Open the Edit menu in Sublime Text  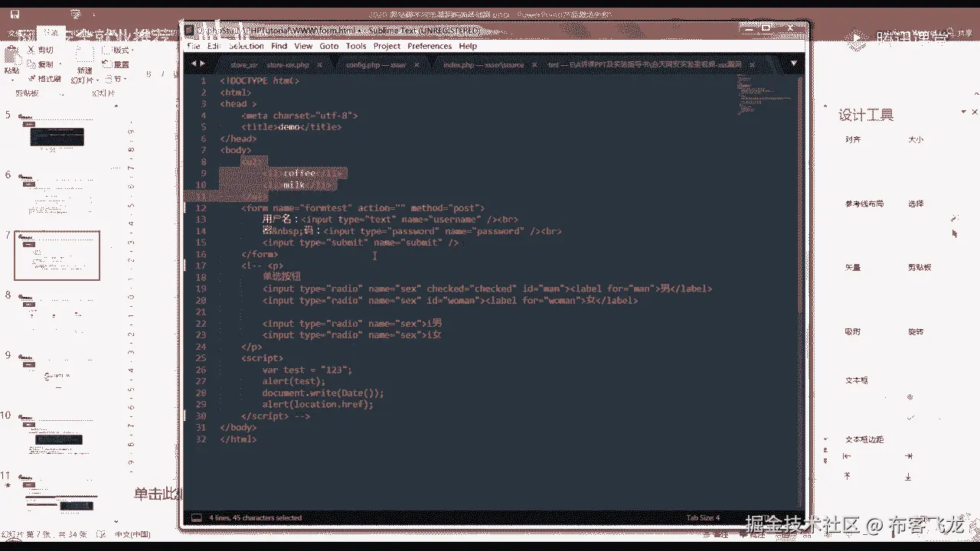213,46
